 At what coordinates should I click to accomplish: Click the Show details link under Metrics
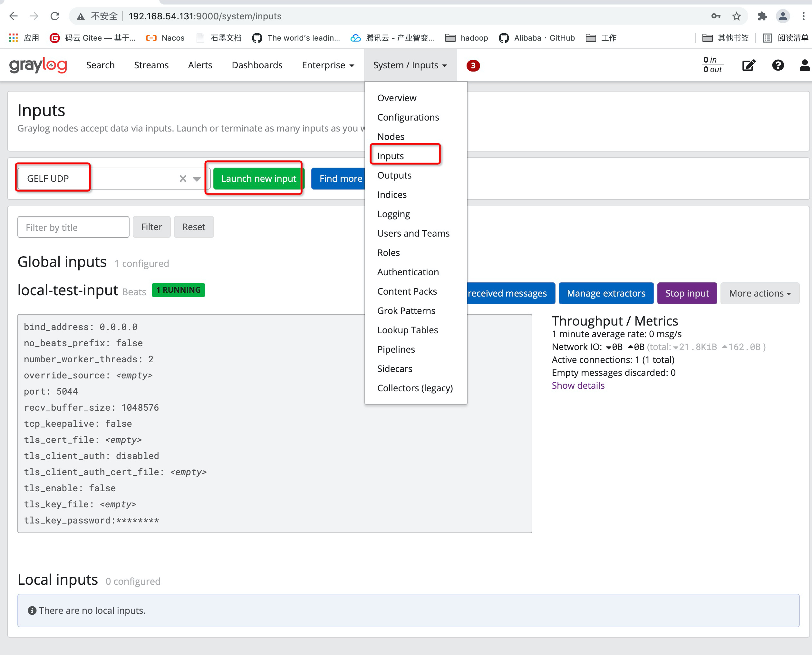[578, 385]
